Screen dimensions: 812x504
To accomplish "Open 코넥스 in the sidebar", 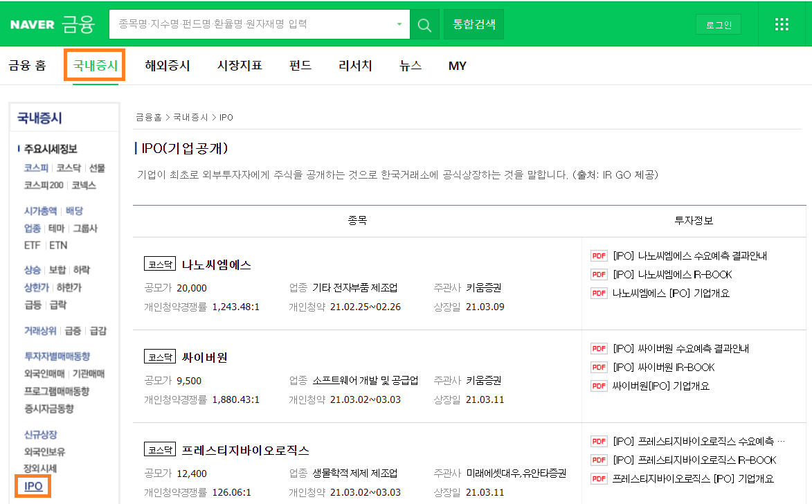I will tap(83, 186).
